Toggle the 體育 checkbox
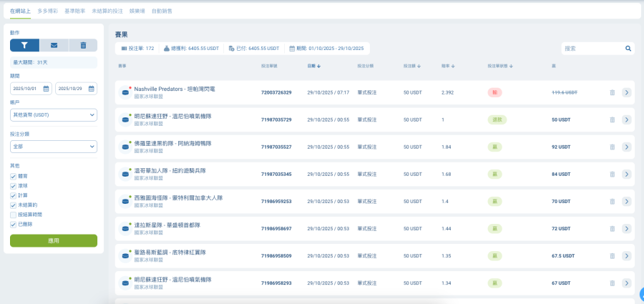644x304 pixels. tap(14, 176)
